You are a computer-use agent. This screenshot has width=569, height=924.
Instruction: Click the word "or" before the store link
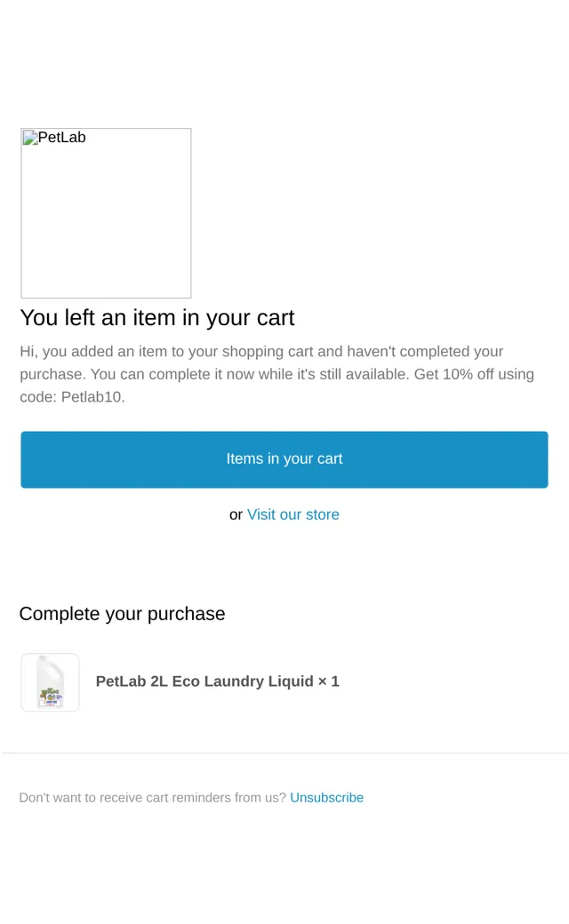[x=236, y=515]
